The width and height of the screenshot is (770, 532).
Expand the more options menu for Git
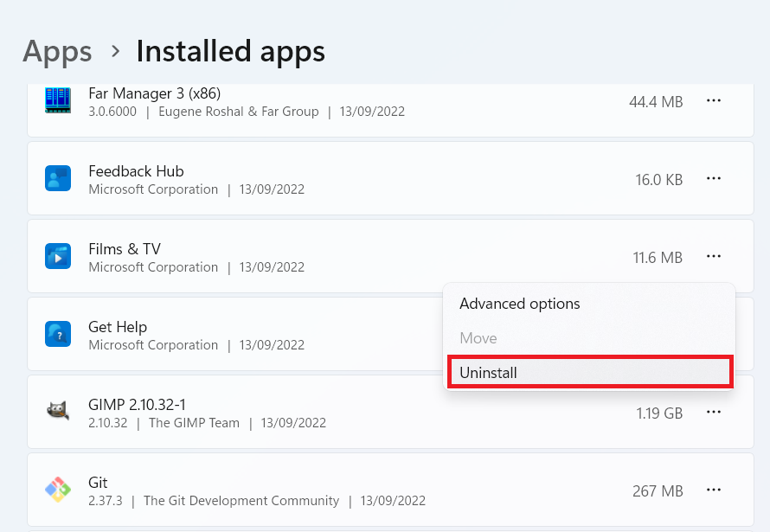pyautogui.click(x=713, y=490)
